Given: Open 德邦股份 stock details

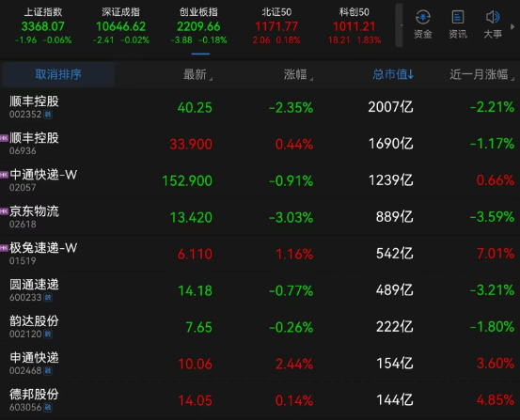Looking at the screenshot, I should click(x=260, y=400).
